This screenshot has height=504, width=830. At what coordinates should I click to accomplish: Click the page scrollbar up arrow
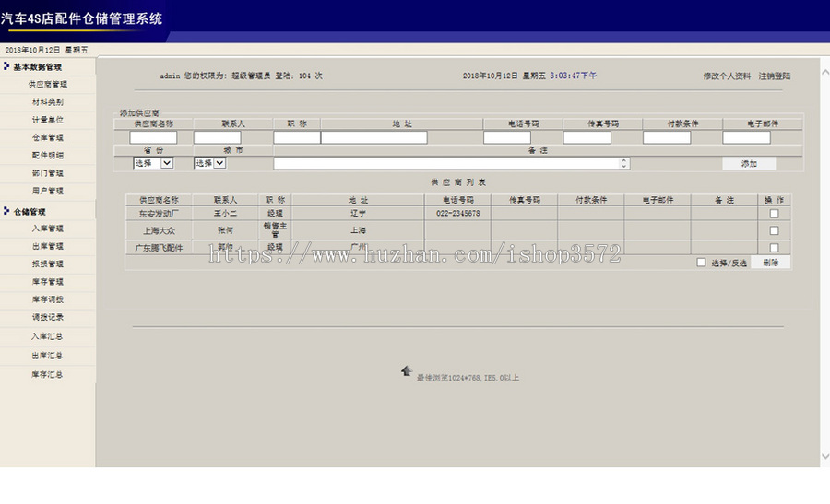[x=824, y=72]
